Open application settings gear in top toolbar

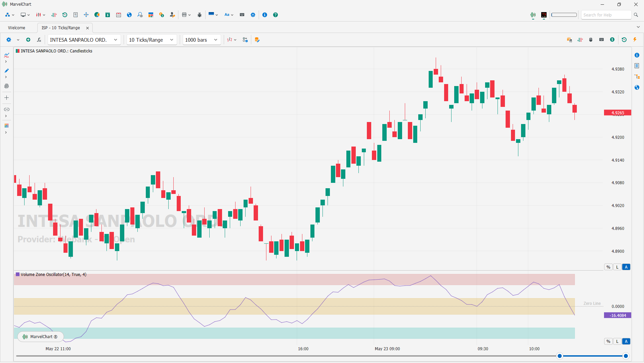coord(253,15)
